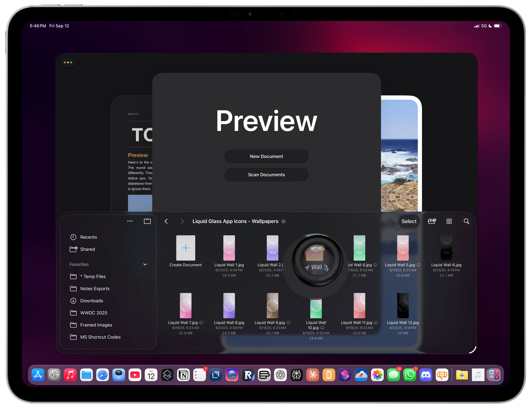
Task: Open the Notion app in the dock
Action: tap(183, 375)
